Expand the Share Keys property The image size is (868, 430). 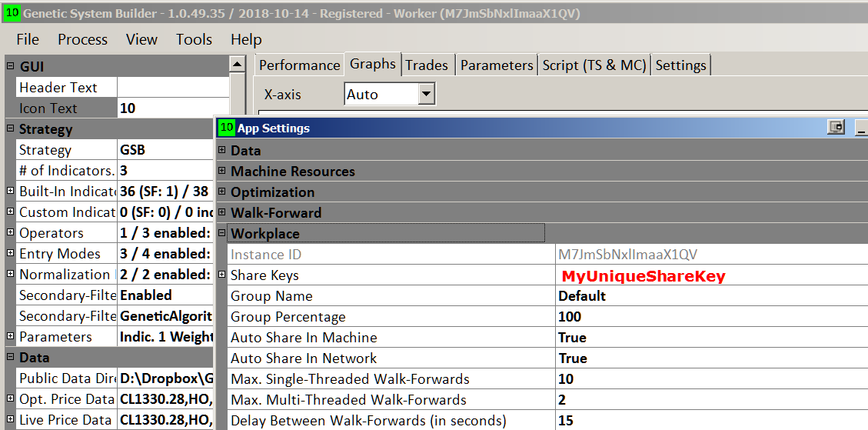pyautogui.click(x=221, y=275)
